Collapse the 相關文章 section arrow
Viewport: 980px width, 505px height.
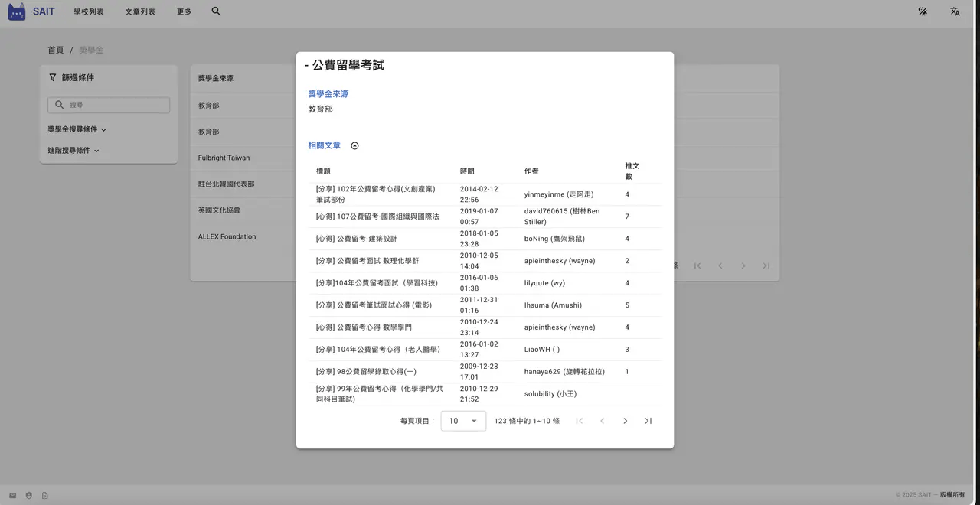pyautogui.click(x=354, y=145)
